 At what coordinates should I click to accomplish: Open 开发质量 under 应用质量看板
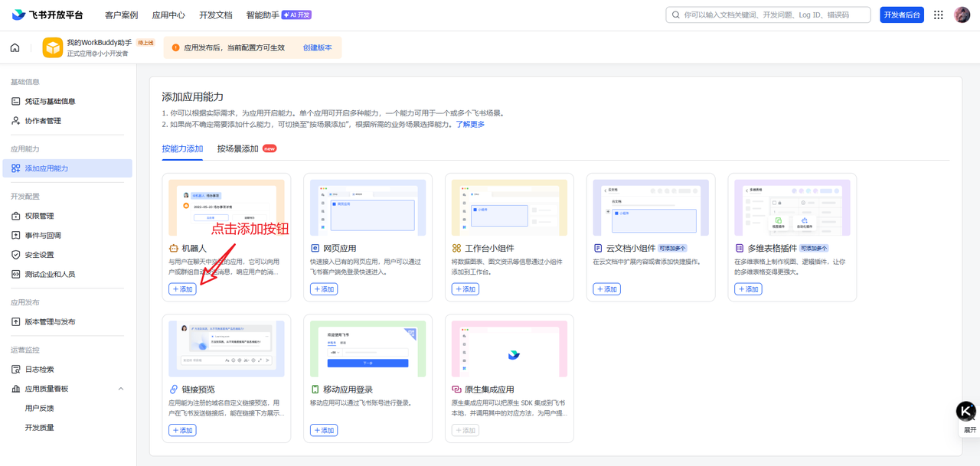pyautogui.click(x=40, y=428)
